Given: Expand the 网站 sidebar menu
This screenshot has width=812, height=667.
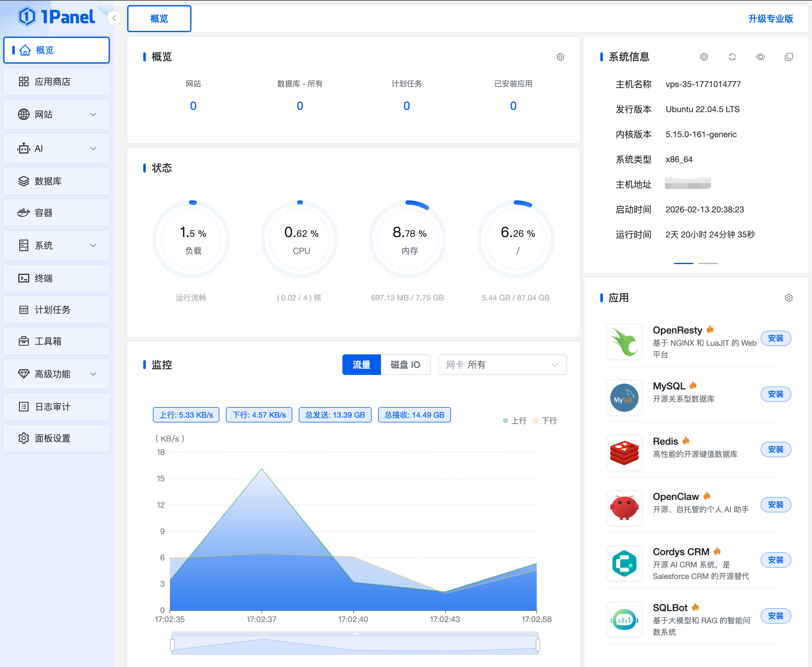Looking at the screenshot, I should (x=57, y=114).
